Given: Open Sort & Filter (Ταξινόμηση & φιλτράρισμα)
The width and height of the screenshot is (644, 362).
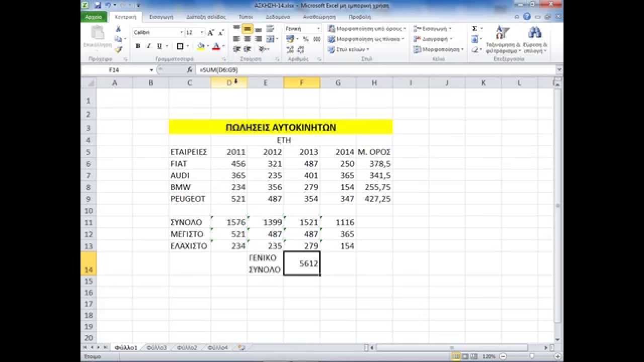Looking at the screenshot, I should pos(503,39).
